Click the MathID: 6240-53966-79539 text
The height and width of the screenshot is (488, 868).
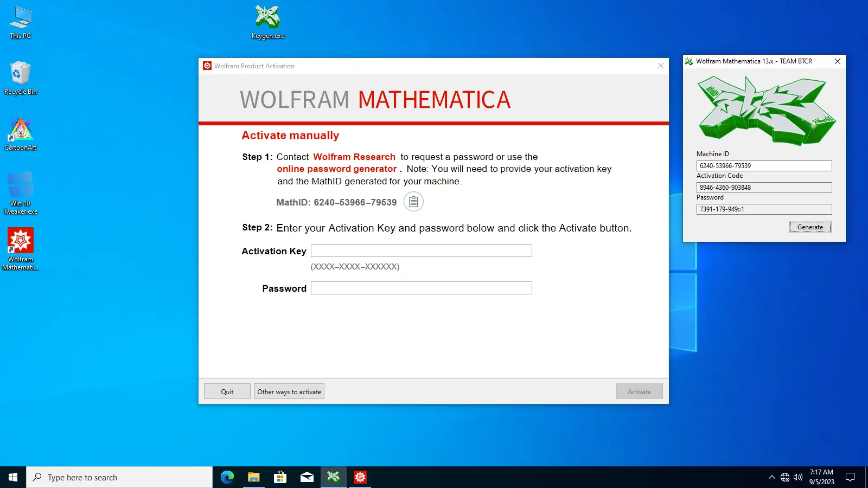click(336, 202)
